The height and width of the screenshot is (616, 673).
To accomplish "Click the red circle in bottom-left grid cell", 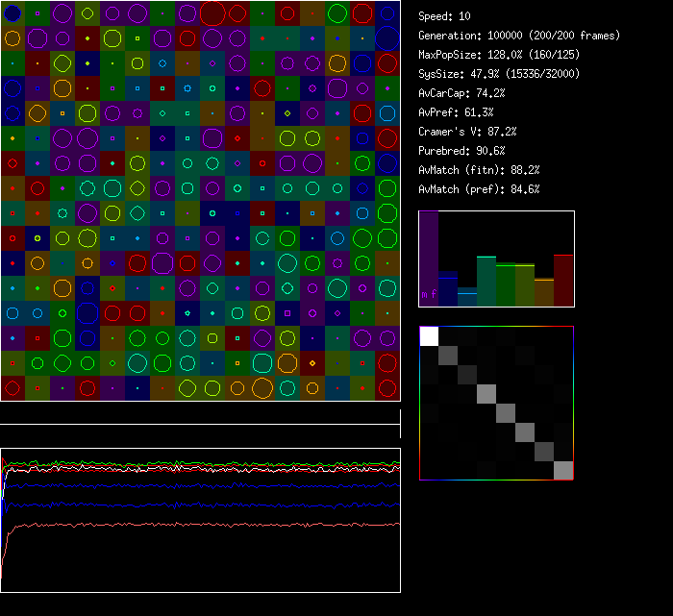I will pyautogui.click(x=12, y=388).
